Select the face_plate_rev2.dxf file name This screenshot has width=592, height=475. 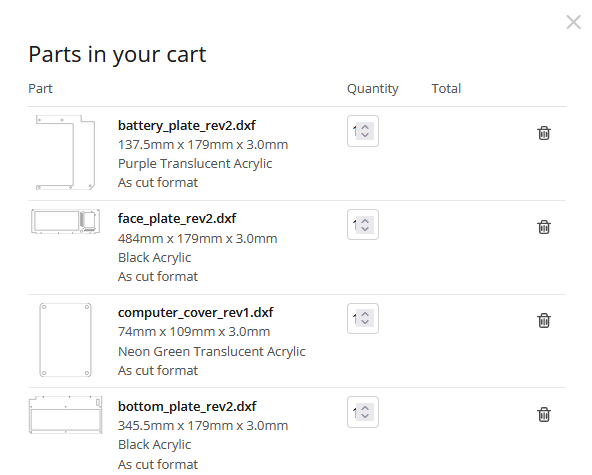click(x=177, y=219)
